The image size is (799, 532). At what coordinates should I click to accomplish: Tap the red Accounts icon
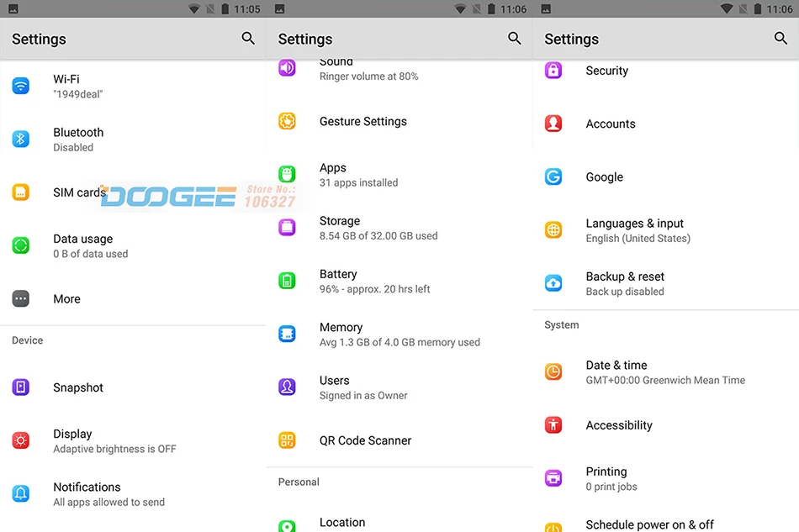tap(553, 124)
